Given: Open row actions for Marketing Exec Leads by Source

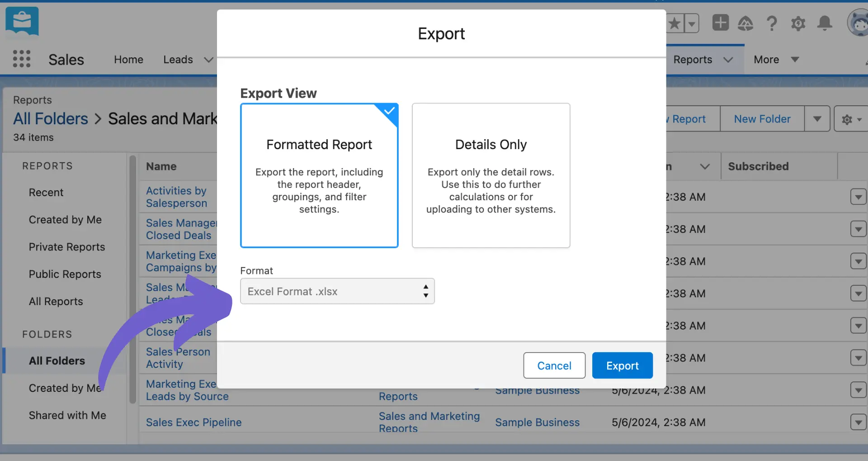Looking at the screenshot, I should [x=858, y=390].
